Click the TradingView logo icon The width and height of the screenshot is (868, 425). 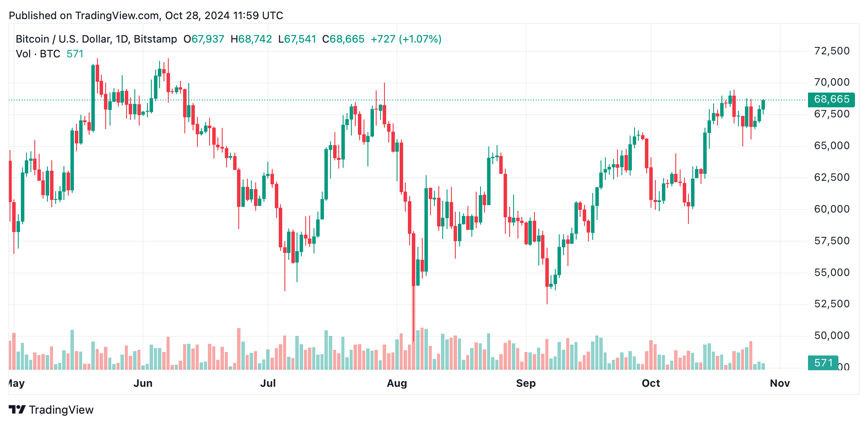[x=17, y=409]
